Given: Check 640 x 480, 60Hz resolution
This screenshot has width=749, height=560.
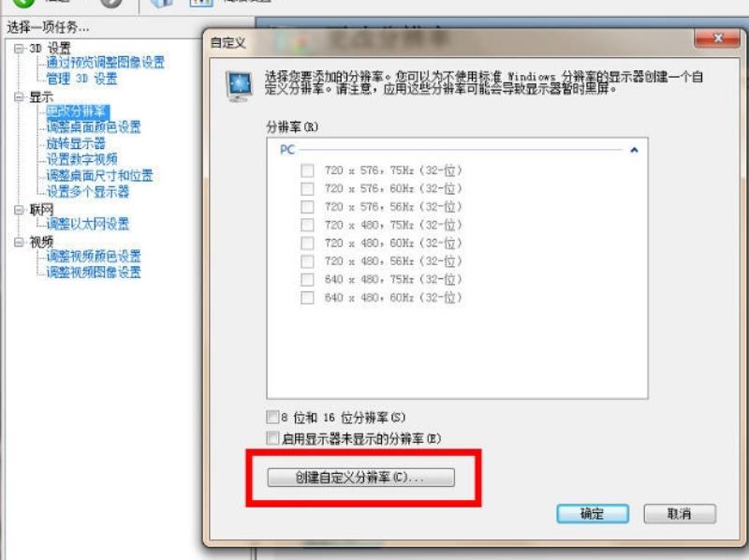Looking at the screenshot, I should pyautogui.click(x=307, y=298).
